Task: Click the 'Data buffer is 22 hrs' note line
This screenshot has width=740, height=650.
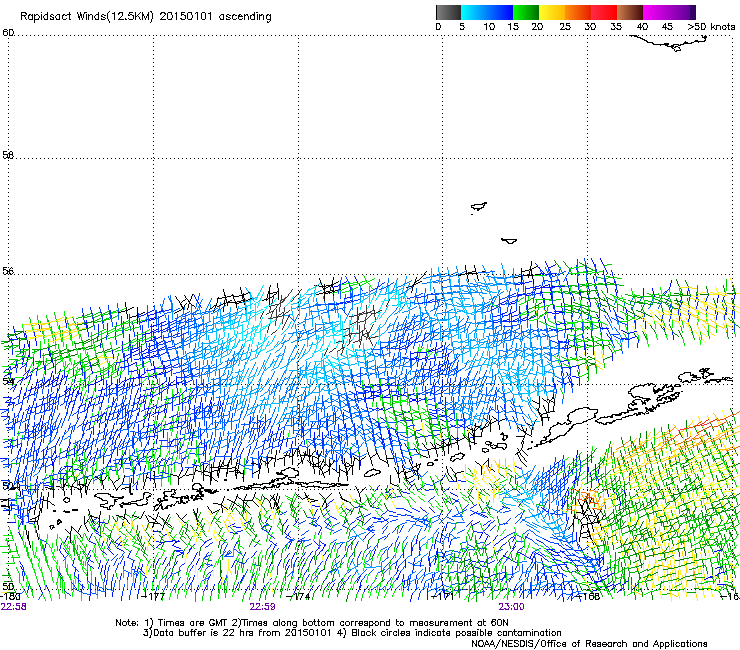Action: [x=352, y=633]
